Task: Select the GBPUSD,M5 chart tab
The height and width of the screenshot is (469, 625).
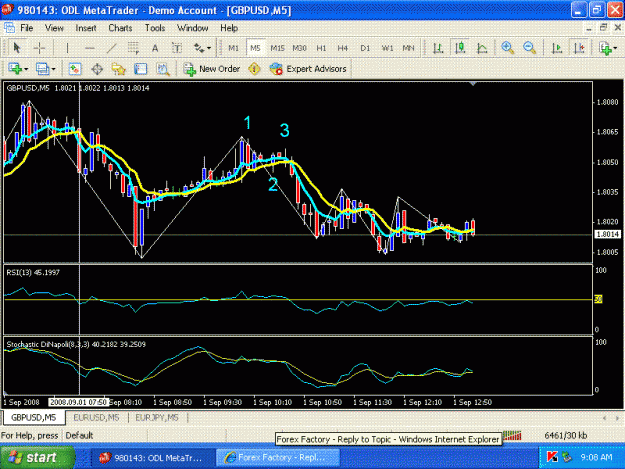Action: [x=33, y=418]
